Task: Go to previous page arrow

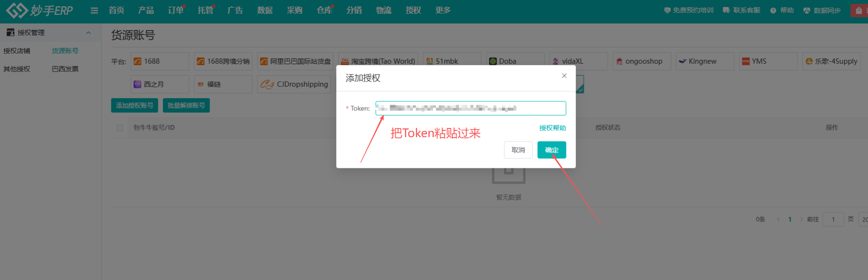Action: 778,219
